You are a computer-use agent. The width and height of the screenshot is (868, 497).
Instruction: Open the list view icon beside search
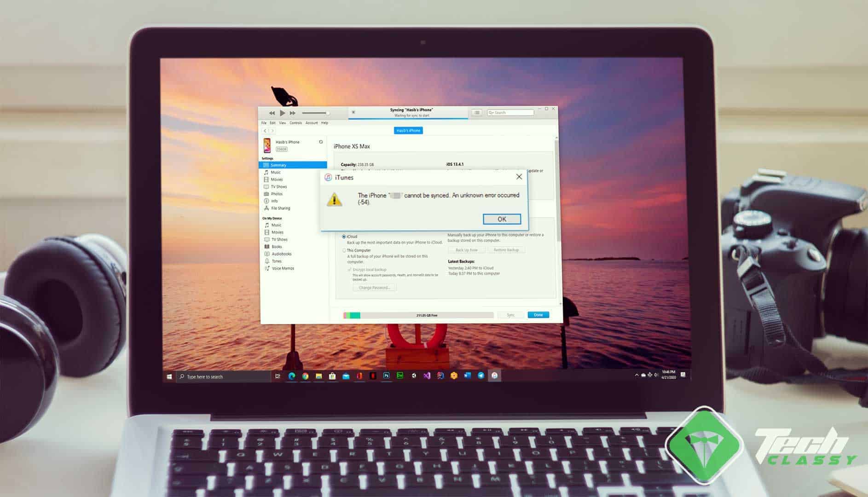click(477, 113)
